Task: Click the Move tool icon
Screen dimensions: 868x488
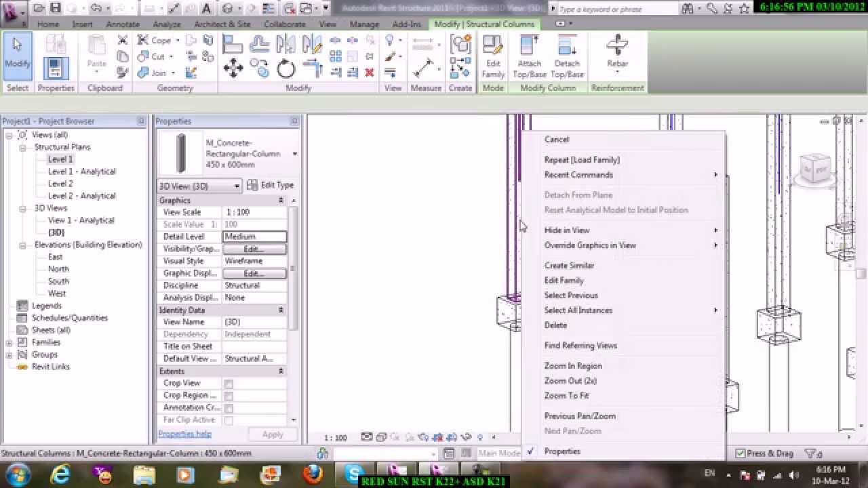Action: click(x=233, y=68)
